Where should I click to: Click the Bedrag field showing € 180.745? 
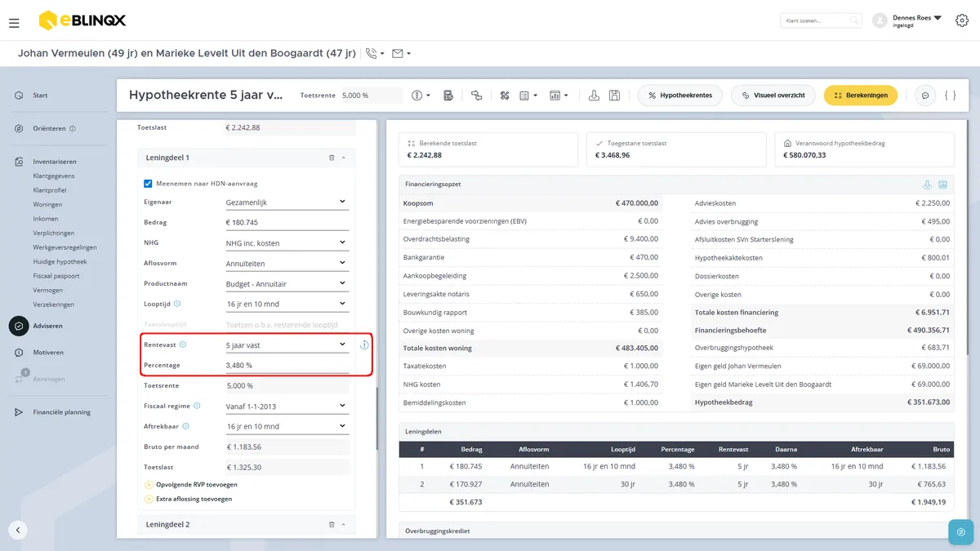(x=287, y=222)
